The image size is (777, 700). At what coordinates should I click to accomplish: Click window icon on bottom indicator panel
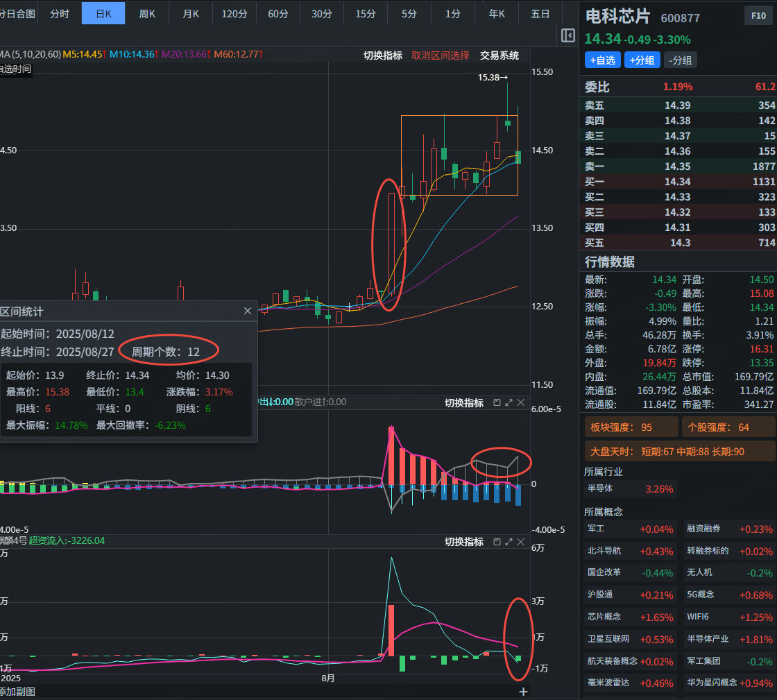coord(497,541)
